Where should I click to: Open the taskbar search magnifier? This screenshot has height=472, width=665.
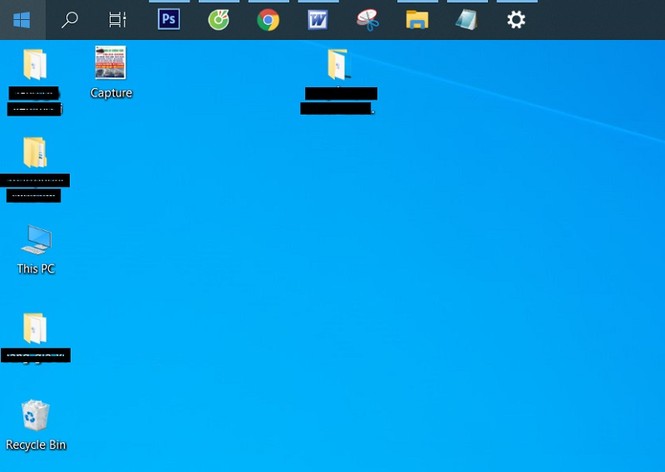point(70,20)
